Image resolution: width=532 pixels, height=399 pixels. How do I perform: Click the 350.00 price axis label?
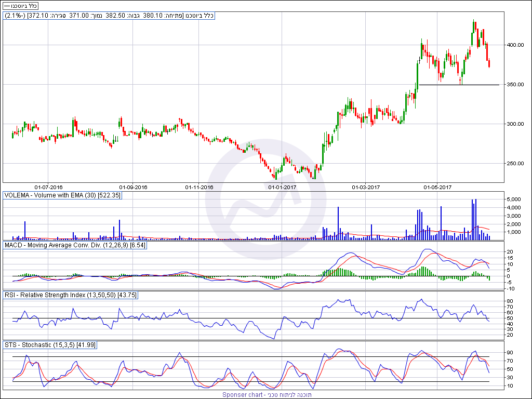[x=516, y=85]
